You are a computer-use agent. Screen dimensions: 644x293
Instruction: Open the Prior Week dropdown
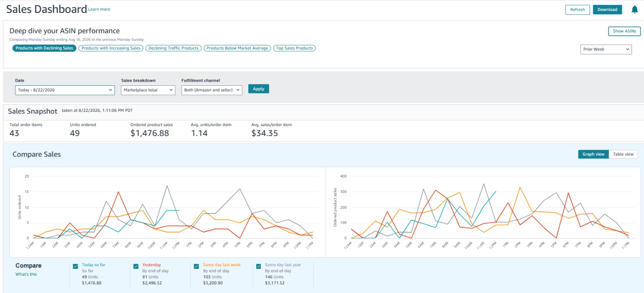pyautogui.click(x=606, y=49)
